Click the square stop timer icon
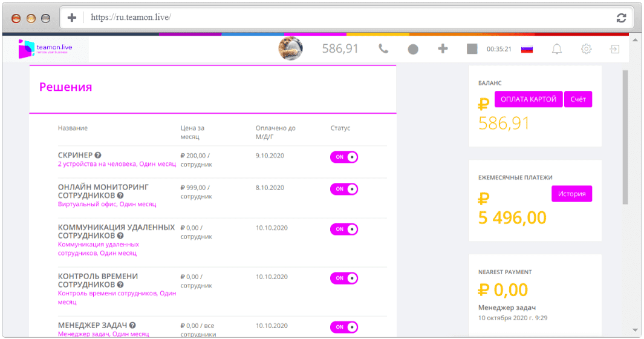 click(x=472, y=49)
